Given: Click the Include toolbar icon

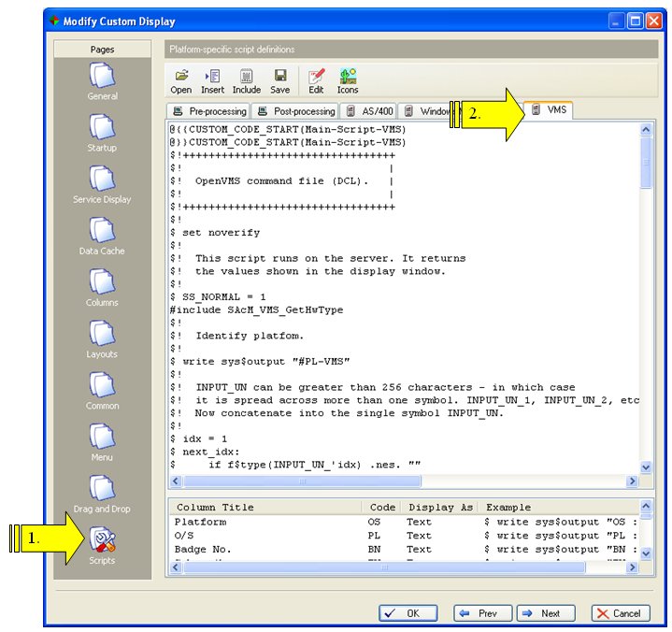Looking at the screenshot, I should (x=247, y=80).
